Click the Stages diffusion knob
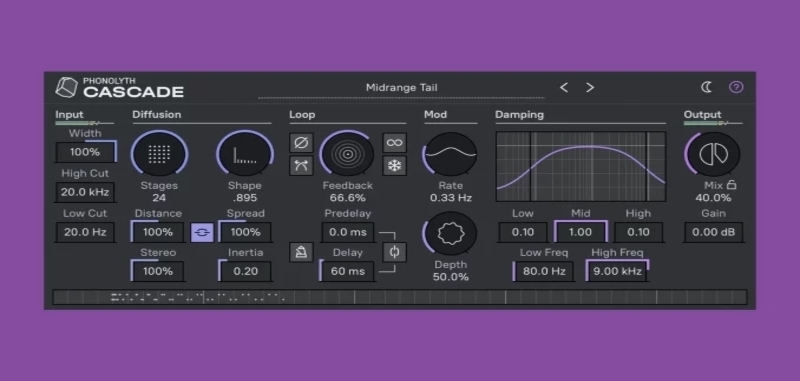Viewport: 800px width, 381px height. click(159, 154)
